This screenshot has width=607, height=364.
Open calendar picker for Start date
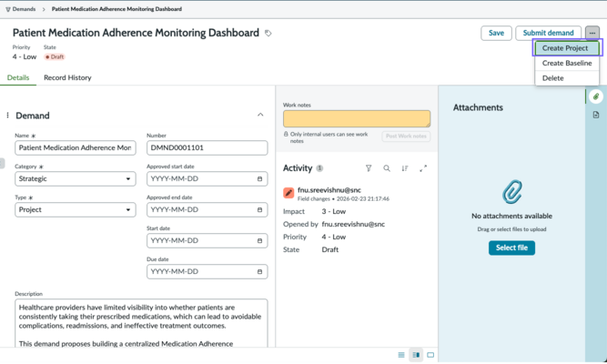(x=259, y=241)
